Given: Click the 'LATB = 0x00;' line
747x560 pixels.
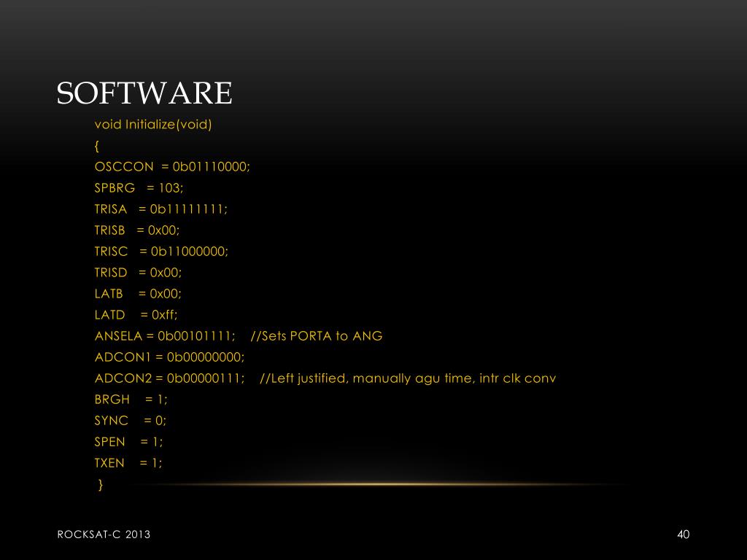Looking at the screenshot, I should click(x=138, y=294).
